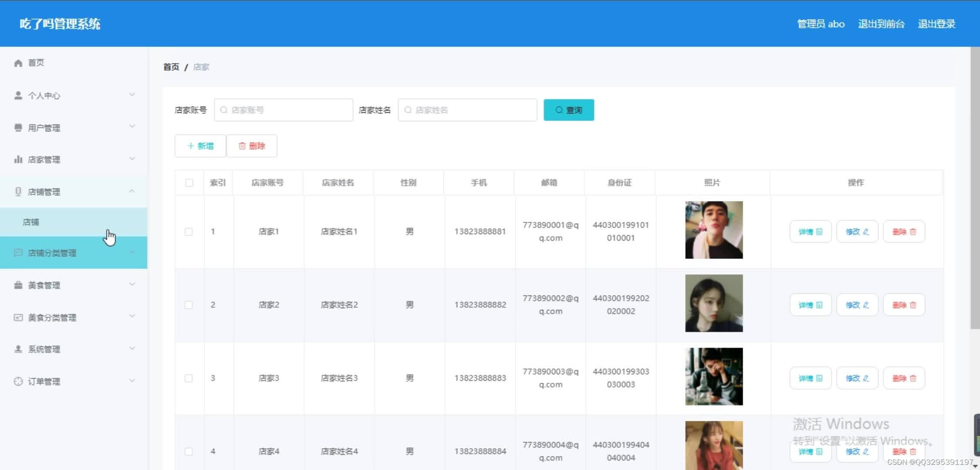The height and width of the screenshot is (470, 980).
Task: Expand 店家管理 chevron
Action: coord(132,159)
